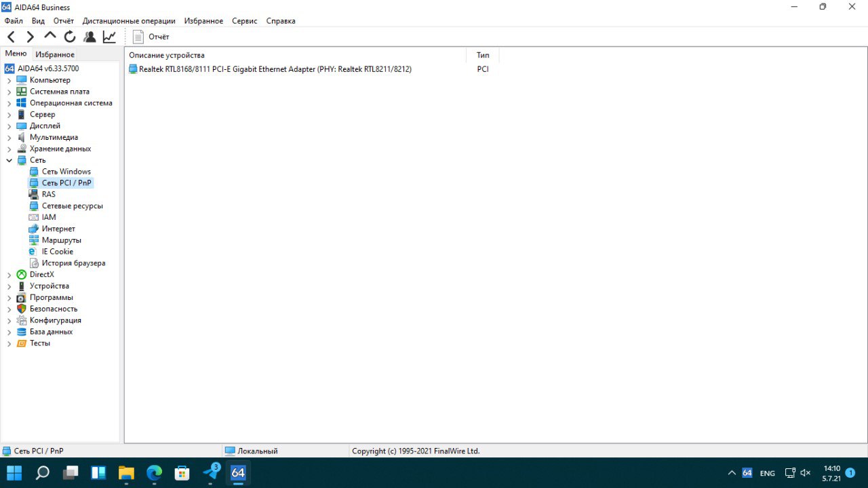Viewport: 868px width, 488px height.
Task: Select the RAS tree item
Action: [49, 195]
